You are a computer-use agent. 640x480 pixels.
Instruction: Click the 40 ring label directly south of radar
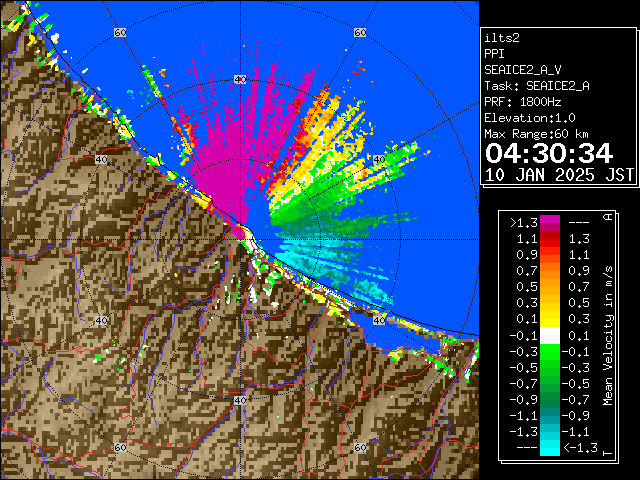point(240,400)
